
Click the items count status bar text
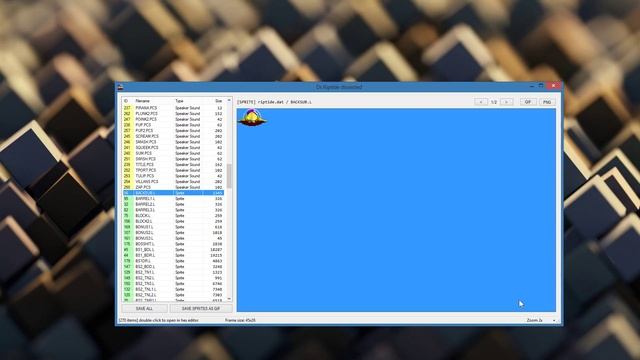[158, 320]
